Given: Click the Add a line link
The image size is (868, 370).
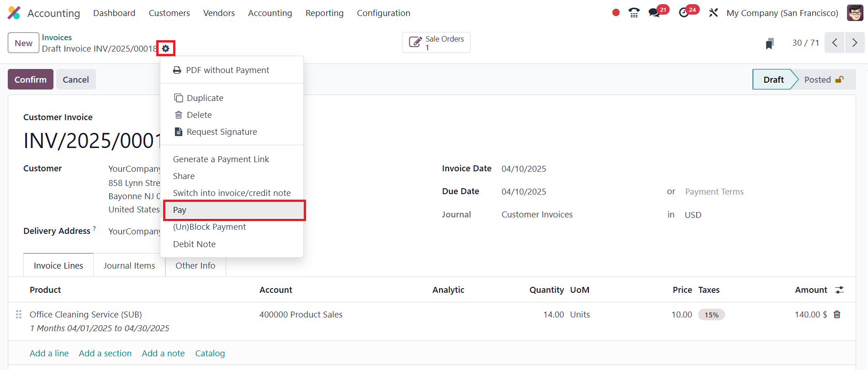Looking at the screenshot, I should pyautogui.click(x=49, y=353).
